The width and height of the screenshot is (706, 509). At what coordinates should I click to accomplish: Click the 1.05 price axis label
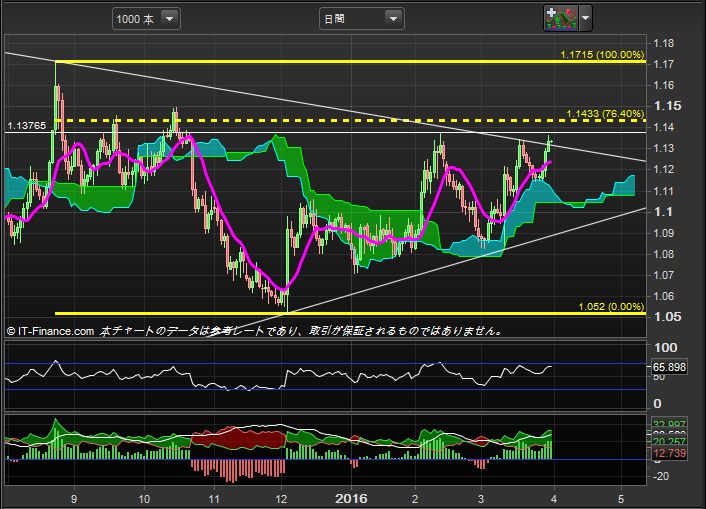[668, 317]
